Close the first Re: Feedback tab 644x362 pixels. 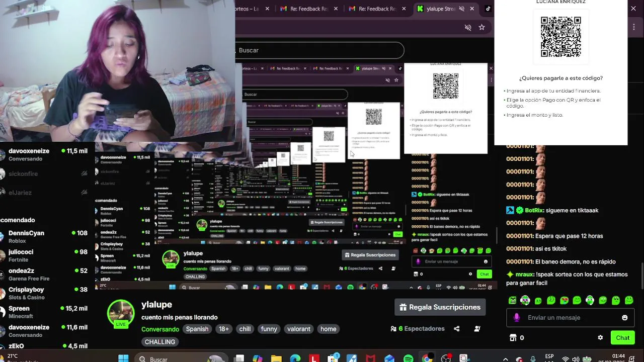[336, 9]
